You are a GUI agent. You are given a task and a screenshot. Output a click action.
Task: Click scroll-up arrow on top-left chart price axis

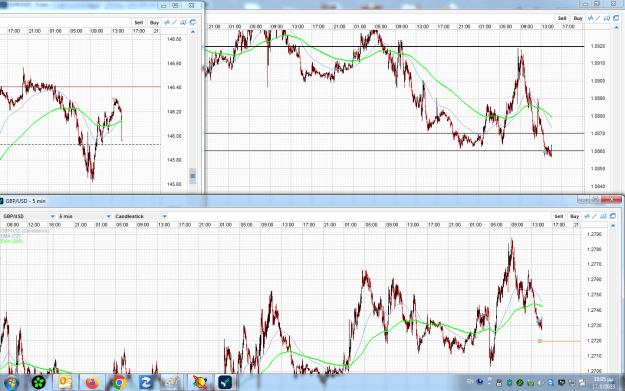click(x=193, y=32)
